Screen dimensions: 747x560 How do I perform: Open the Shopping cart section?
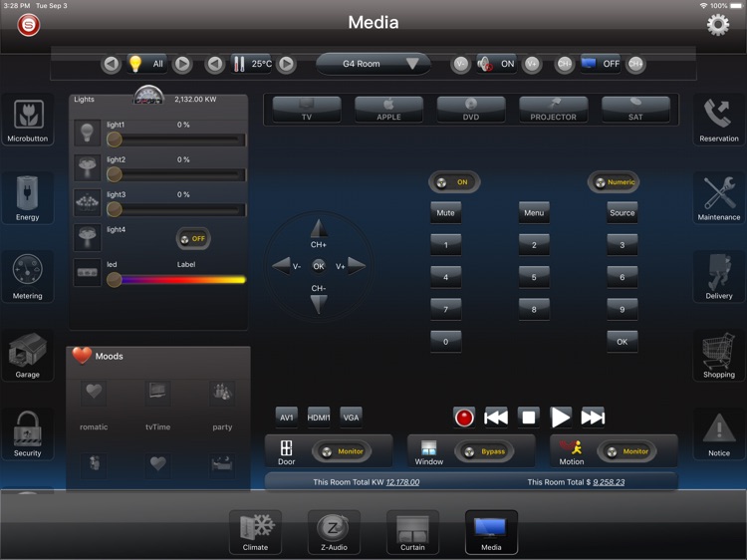point(719,355)
